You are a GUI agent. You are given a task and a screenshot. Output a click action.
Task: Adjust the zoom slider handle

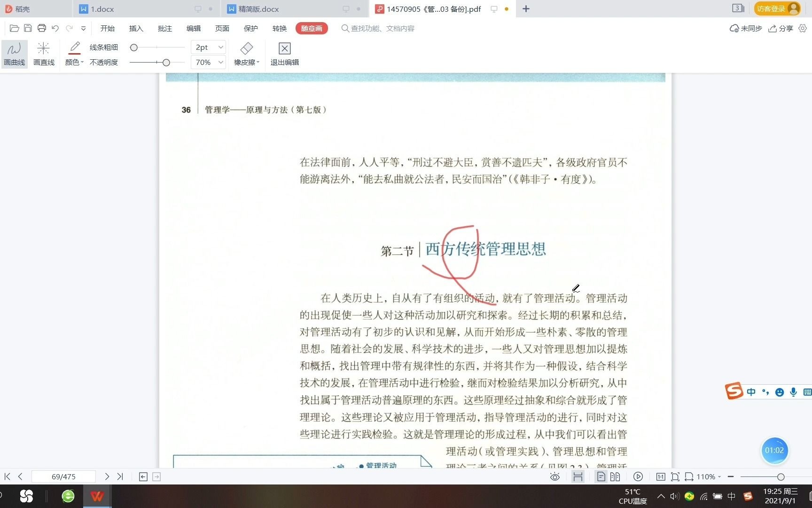pos(781,476)
